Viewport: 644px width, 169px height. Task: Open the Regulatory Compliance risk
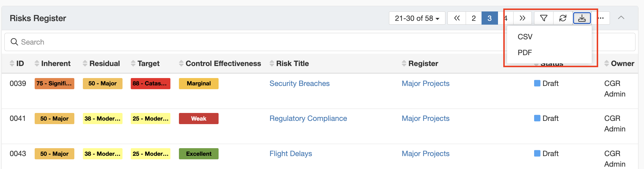[308, 119]
